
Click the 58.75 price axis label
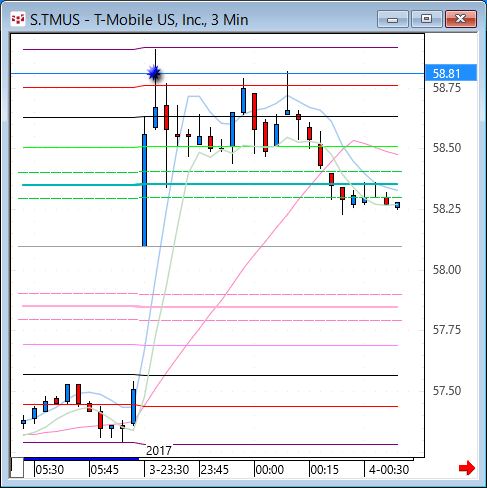447,88
